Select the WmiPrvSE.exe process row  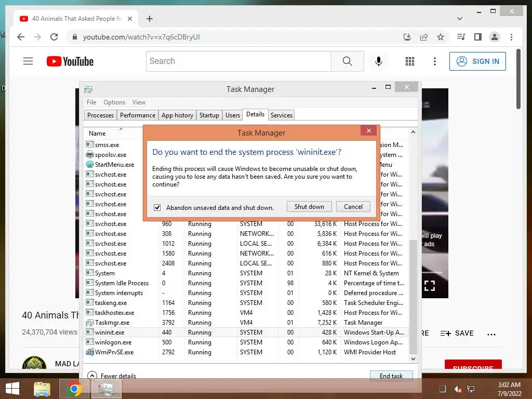[x=247, y=352]
